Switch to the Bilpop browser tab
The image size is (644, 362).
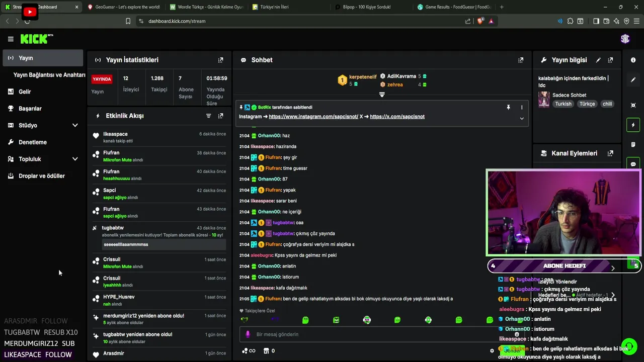click(371, 7)
